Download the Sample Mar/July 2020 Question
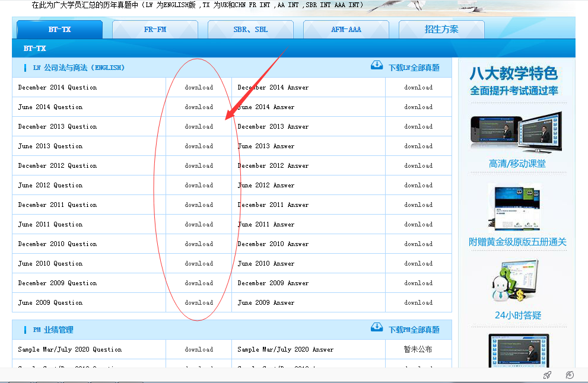 (199, 350)
